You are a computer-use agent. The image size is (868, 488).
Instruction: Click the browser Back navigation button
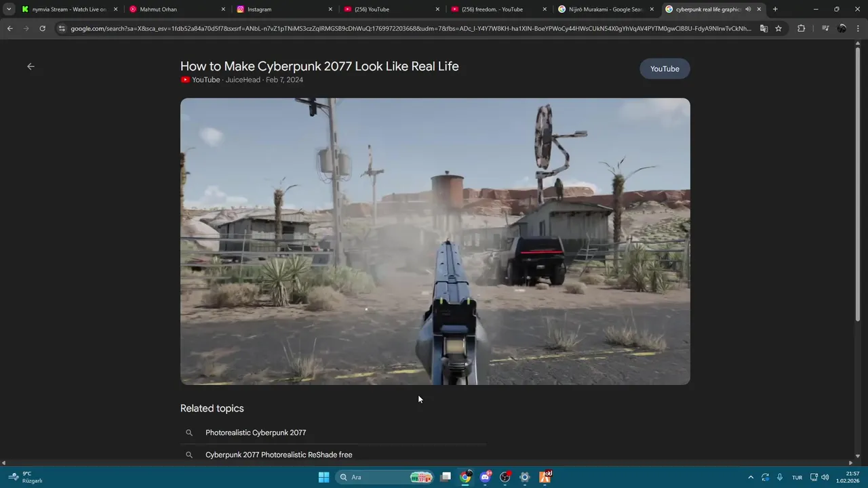[9, 28]
